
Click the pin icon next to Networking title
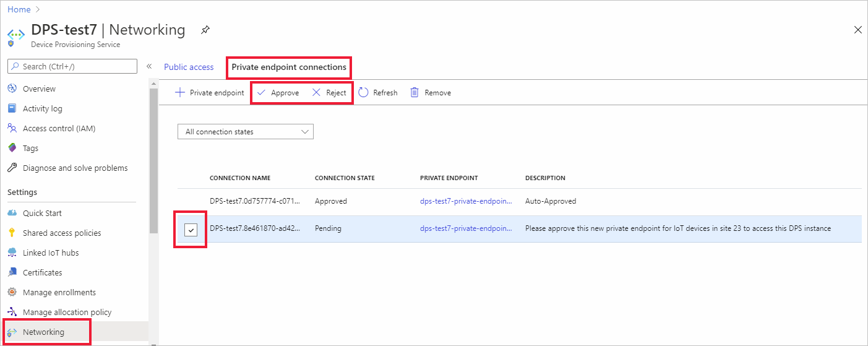pyautogui.click(x=205, y=30)
